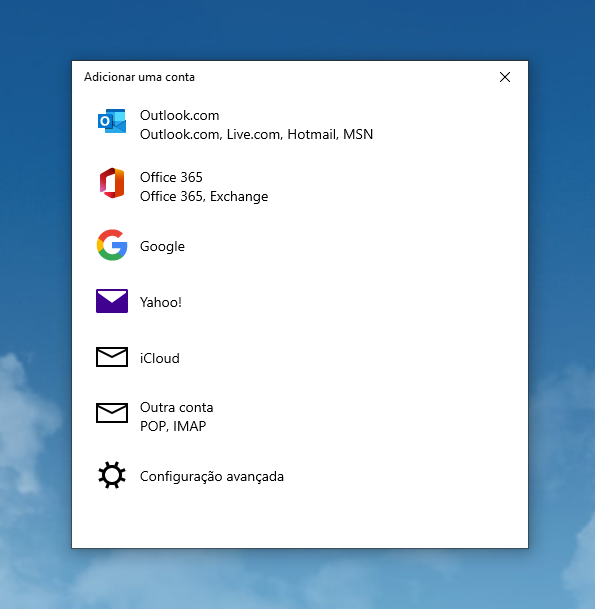Click the gear icon for advanced setup
This screenshot has height=609, width=595.
click(112, 475)
